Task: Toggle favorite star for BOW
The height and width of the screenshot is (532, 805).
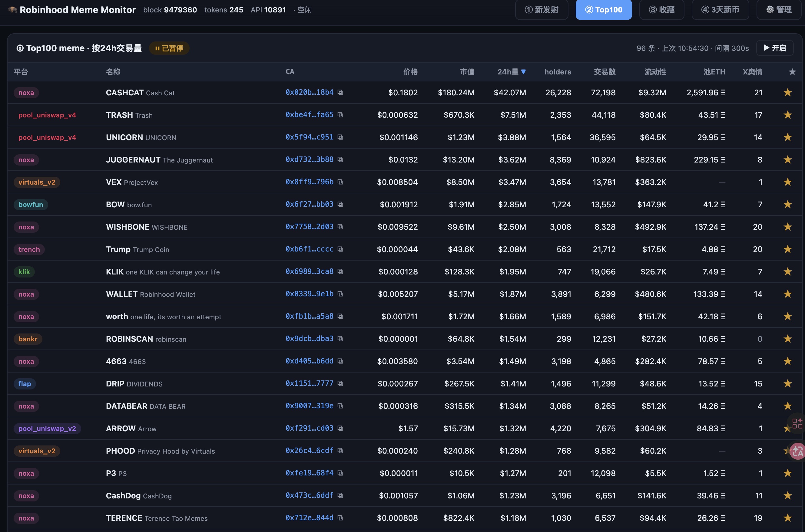Action: click(x=788, y=204)
